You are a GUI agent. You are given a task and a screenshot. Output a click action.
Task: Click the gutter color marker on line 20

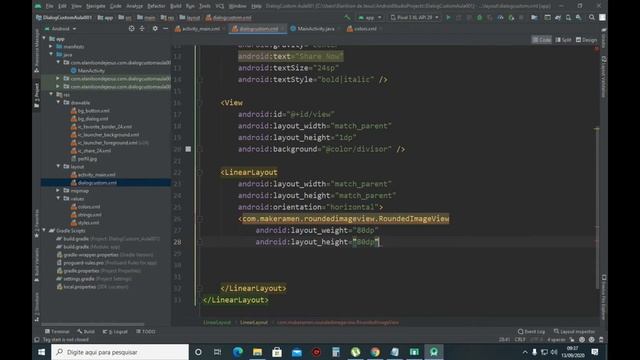pos(188,149)
